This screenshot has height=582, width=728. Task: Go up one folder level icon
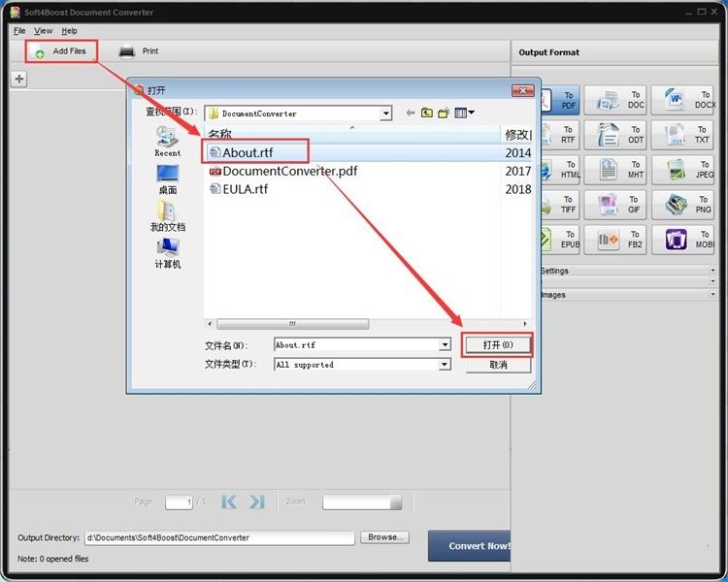click(x=427, y=113)
